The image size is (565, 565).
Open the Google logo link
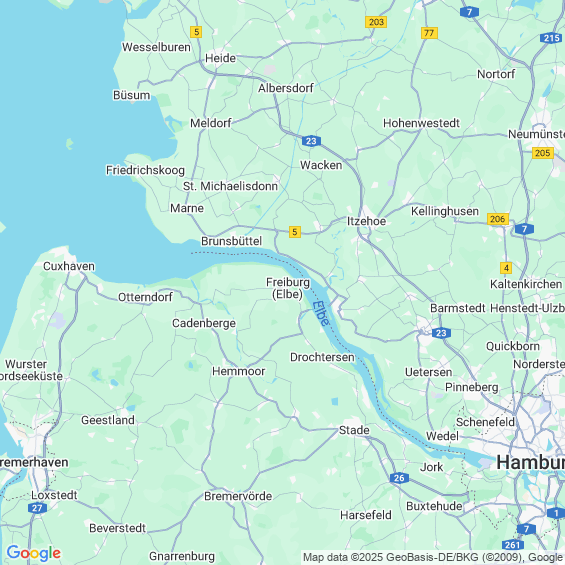(x=34, y=553)
